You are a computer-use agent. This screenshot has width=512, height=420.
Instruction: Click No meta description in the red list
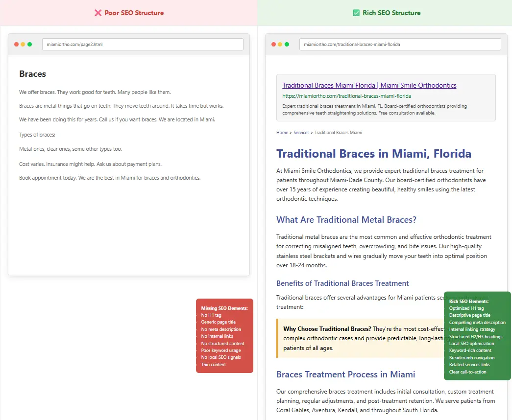pos(221,329)
